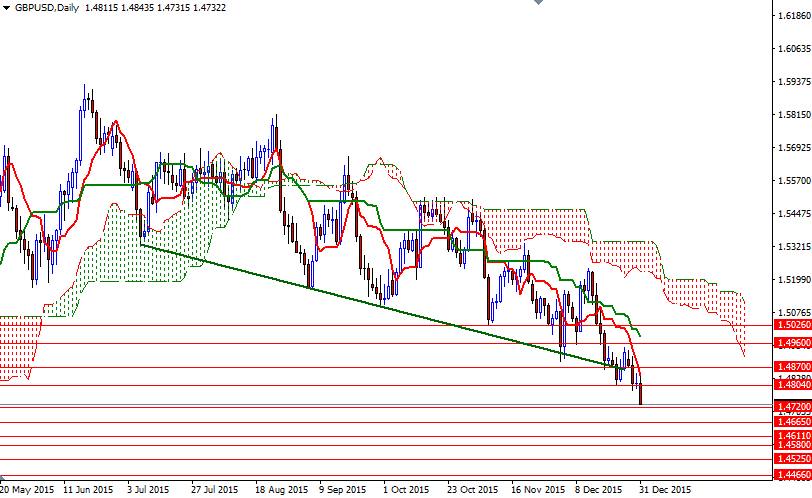Click the gray chart shift marker at top
This screenshot has height=498, width=812.
click(x=538, y=2)
